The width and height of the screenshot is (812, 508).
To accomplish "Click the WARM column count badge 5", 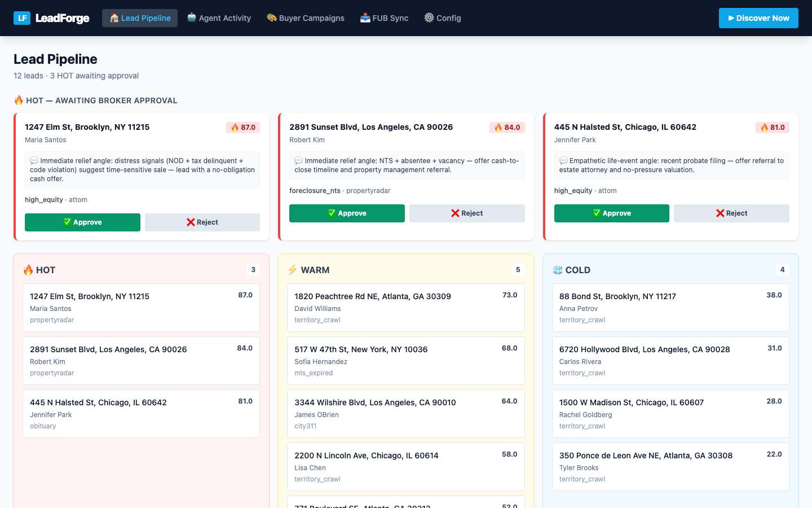I will click(518, 270).
